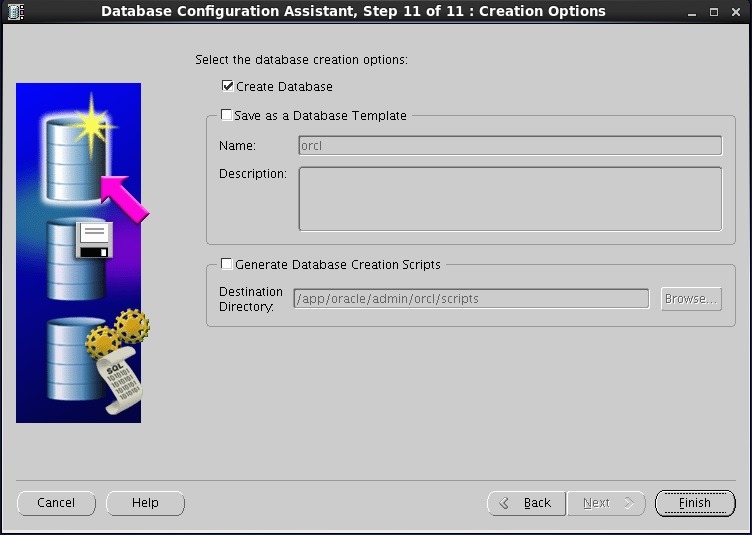This screenshot has width=752, height=535.
Task: Click the window menu icon in title bar
Action: point(16,12)
